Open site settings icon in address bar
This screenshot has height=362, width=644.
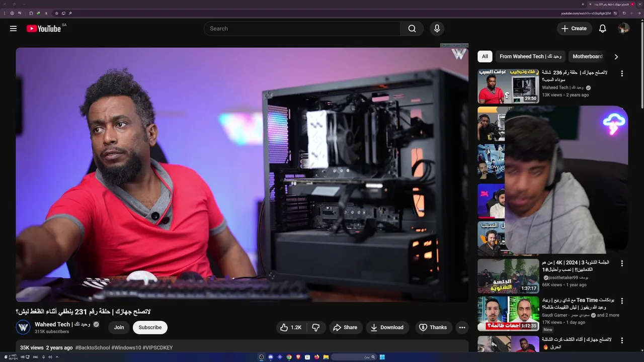point(615,13)
